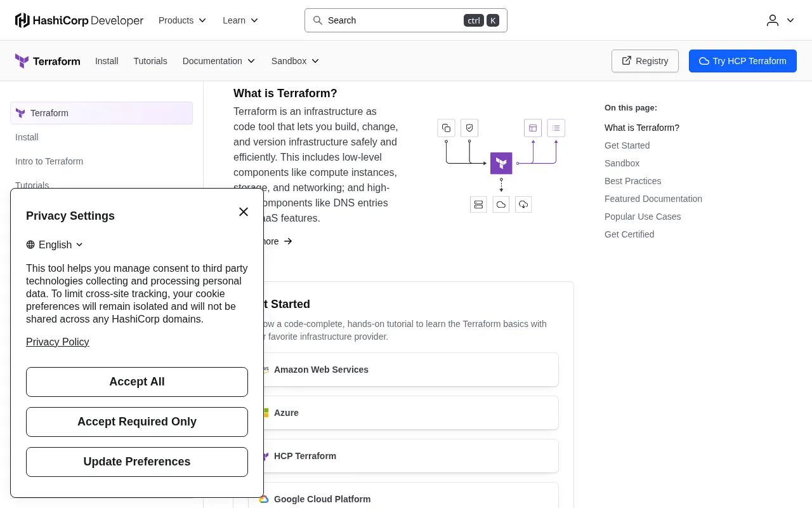The image size is (812, 508).
Task: Click the copy icon in the diagram
Action: tap(447, 128)
